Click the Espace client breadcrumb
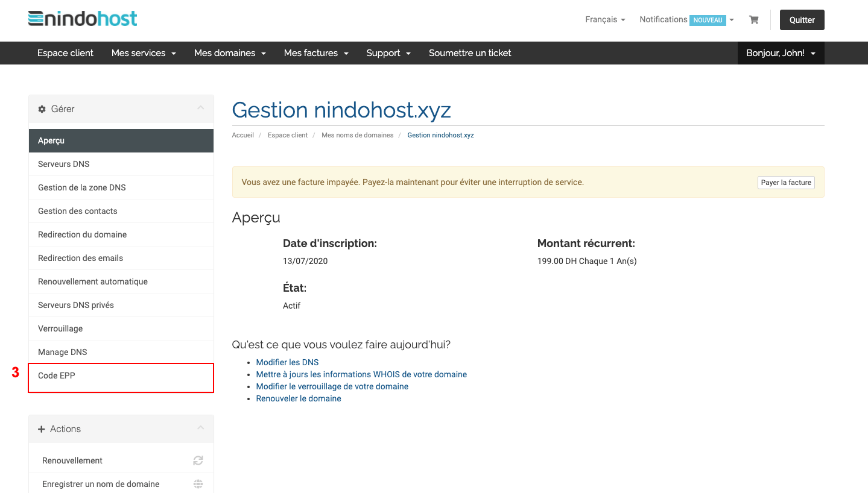 [x=288, y=135]
